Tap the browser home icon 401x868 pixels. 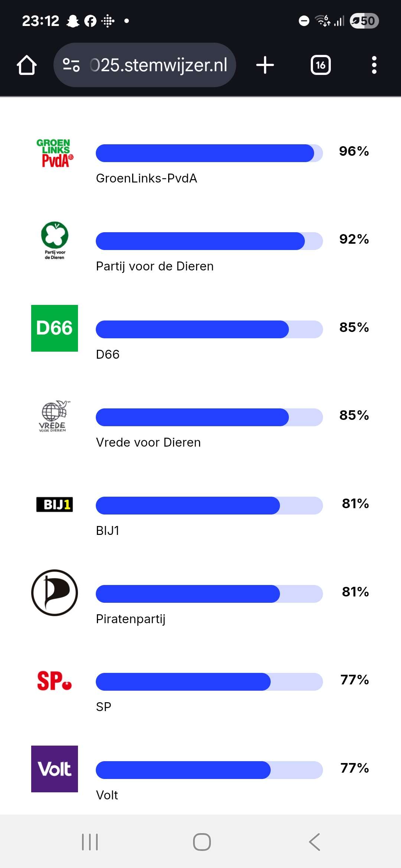point(27,65)
